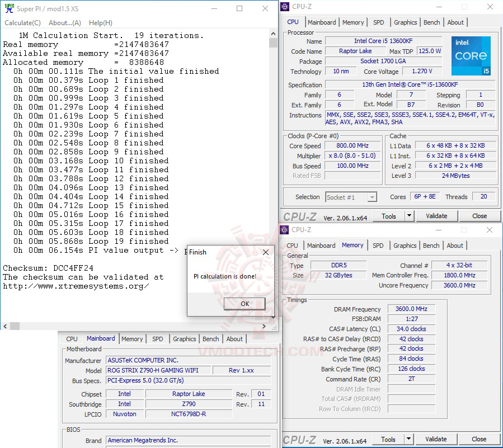503x448 pixels.
Task: Open Mainboard tab in Memory CPU-Z window
Action: 321,246
